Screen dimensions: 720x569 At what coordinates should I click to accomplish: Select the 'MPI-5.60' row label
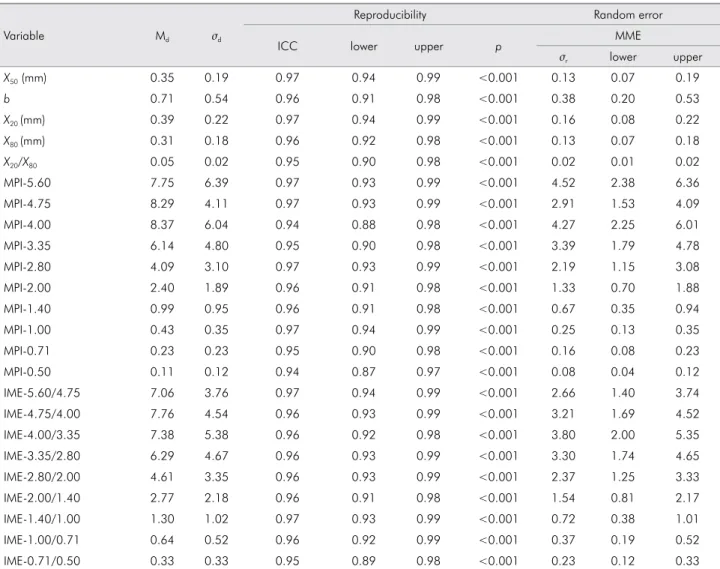[27, 183]
